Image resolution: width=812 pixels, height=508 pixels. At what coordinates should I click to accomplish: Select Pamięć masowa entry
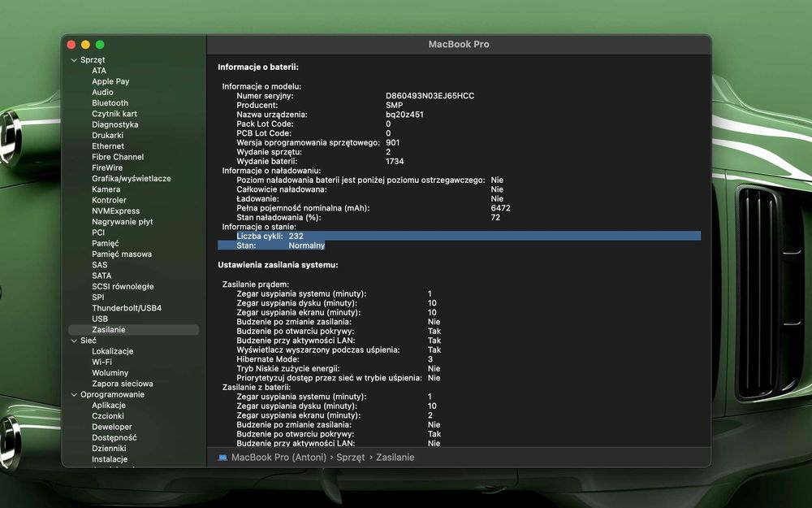pyautogui.click(x=122, y=254)
